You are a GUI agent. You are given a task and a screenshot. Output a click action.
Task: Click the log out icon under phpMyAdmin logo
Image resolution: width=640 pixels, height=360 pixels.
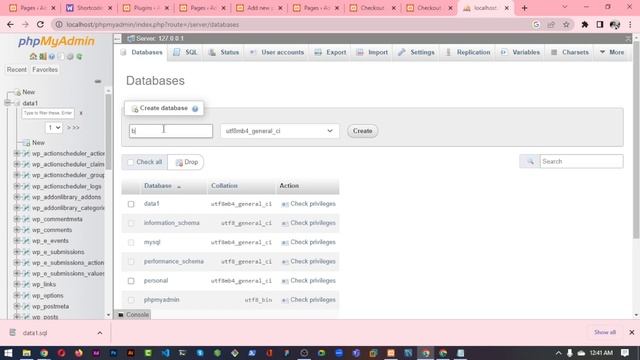point(42,56)
